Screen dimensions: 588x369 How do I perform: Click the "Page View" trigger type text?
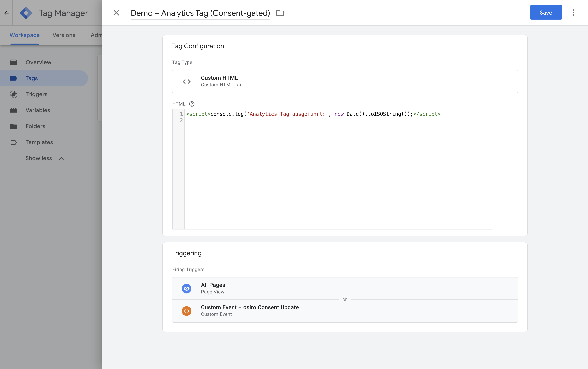click(212, 292)
